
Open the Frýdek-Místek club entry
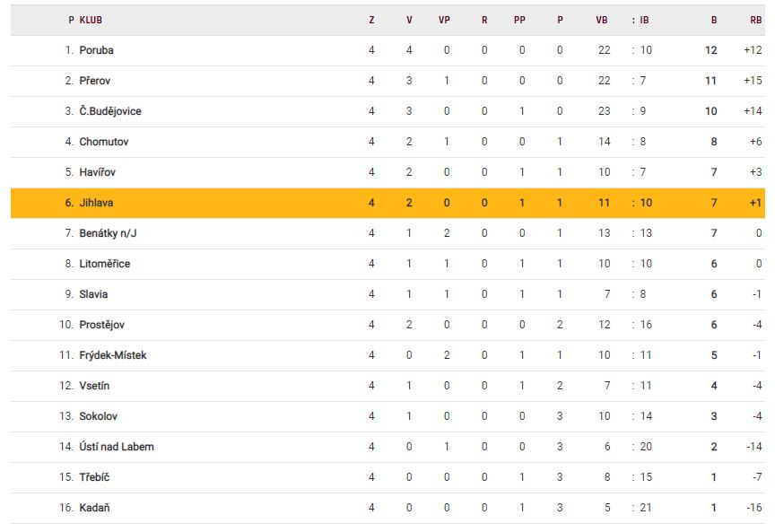click(x=112, y=355)
